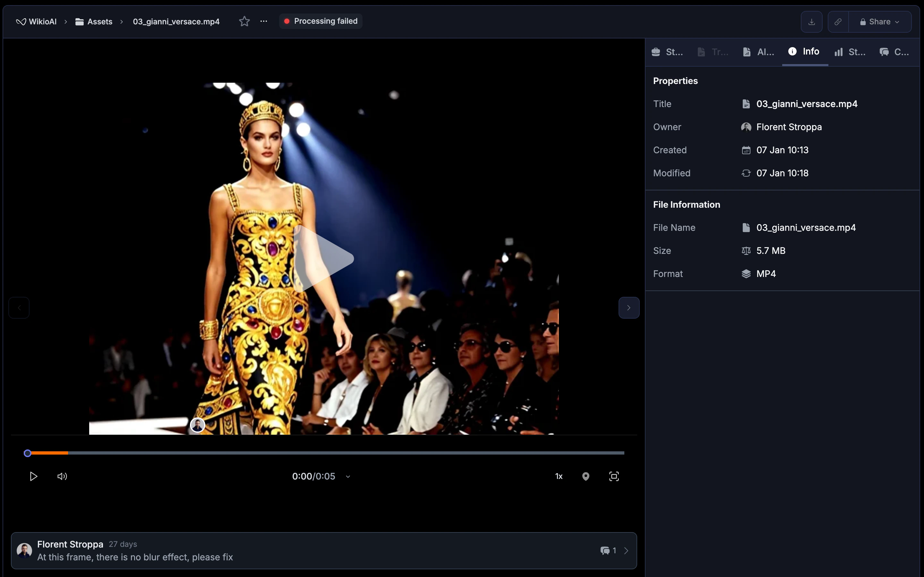The height and width of the screenshot is (577, 924).
Task: Expand the timecode format dropdown arrow
Action: pyautogui.click(x=348, y=477)
